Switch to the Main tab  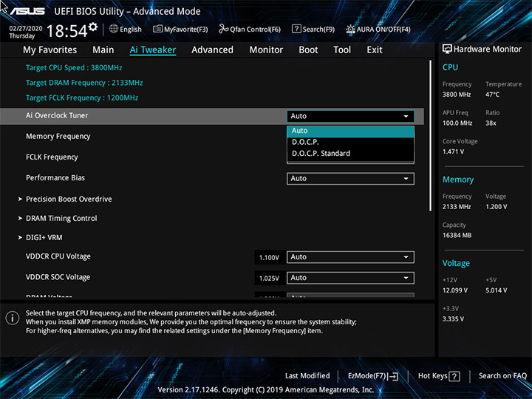(x=103, y=50)
